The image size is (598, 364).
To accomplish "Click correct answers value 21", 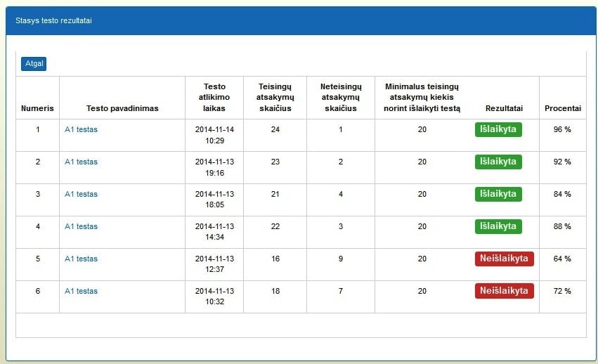I will click(275, 194).
